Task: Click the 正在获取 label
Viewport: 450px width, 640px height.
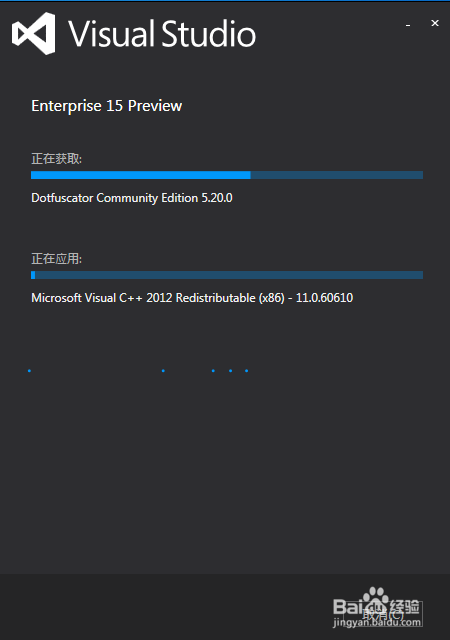Action: 56,159
